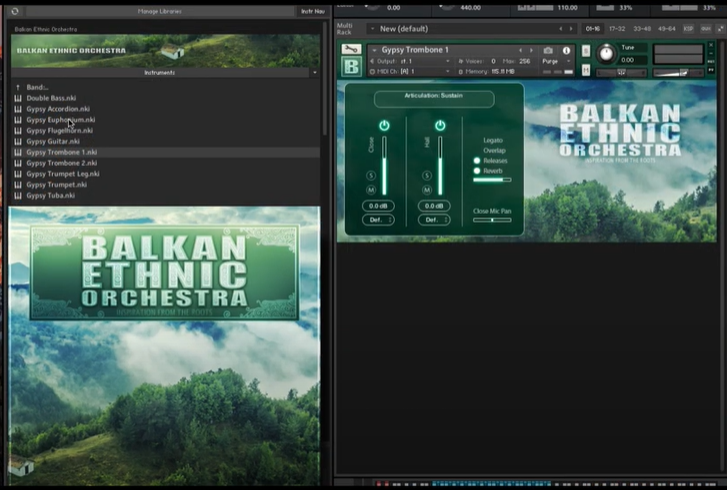Mute the Close mic channel

coord(371,190)
